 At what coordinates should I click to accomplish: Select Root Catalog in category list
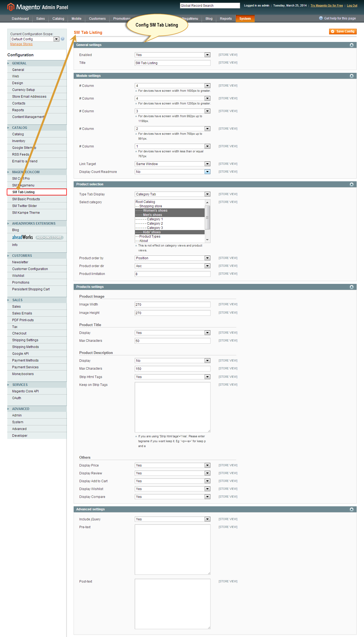pos(170,202)
